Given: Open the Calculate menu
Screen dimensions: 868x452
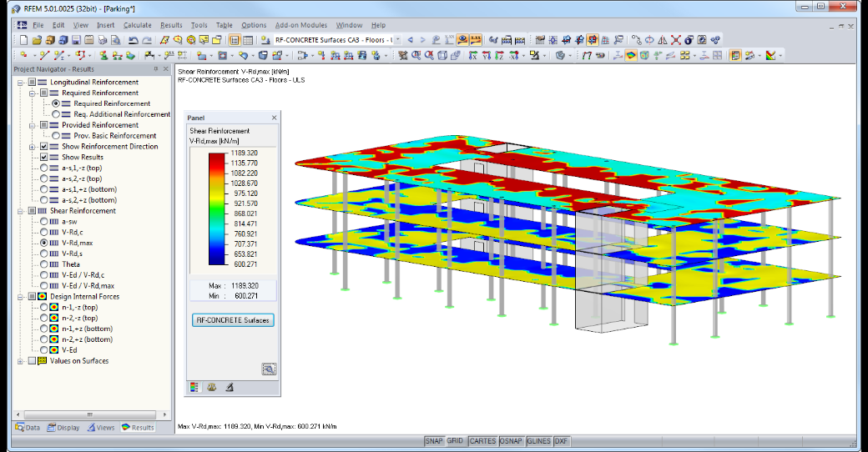Looking at the screenshot, I should click(137, 25).
